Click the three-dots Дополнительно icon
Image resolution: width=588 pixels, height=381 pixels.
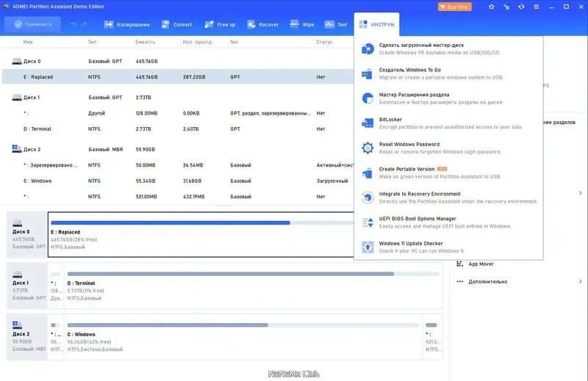click(x=460, y=281)
